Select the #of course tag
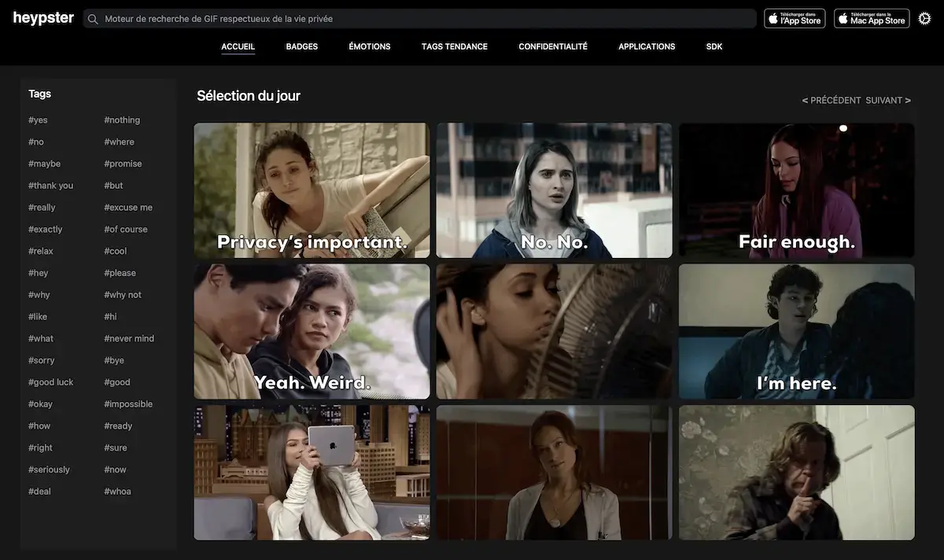 [126, 230]
